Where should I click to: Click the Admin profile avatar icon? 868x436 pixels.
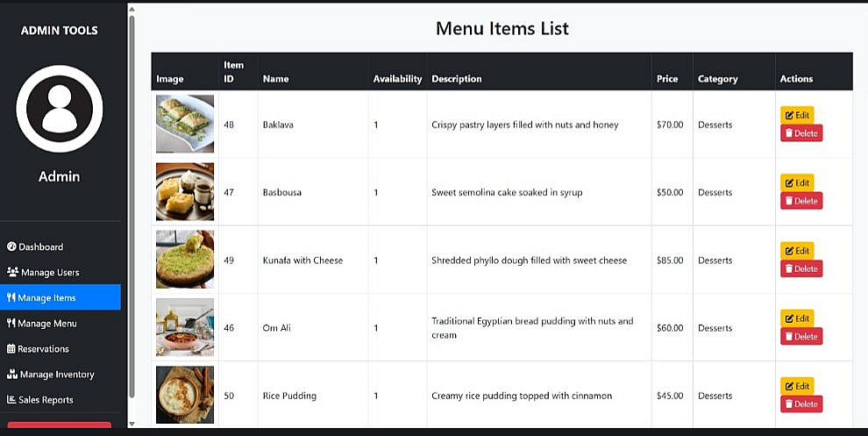pos(60,109)
